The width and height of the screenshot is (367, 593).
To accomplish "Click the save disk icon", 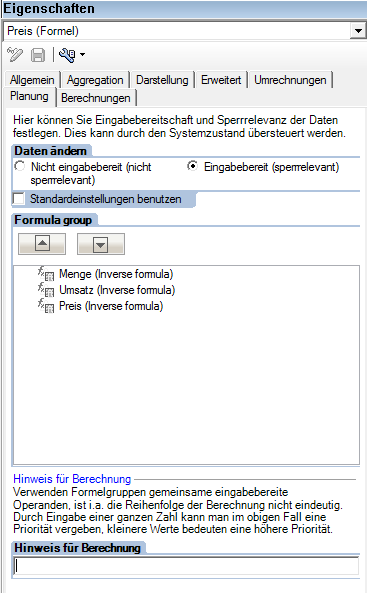I will pyautogui.click(x=38, y=55).
